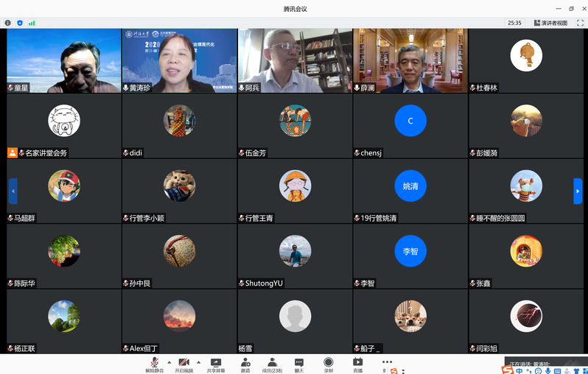The width and height of the screenshot is (588, 374).
Task: Open the more options ellipsis menu
Action: pyautogui.click(x=387, y=362)
